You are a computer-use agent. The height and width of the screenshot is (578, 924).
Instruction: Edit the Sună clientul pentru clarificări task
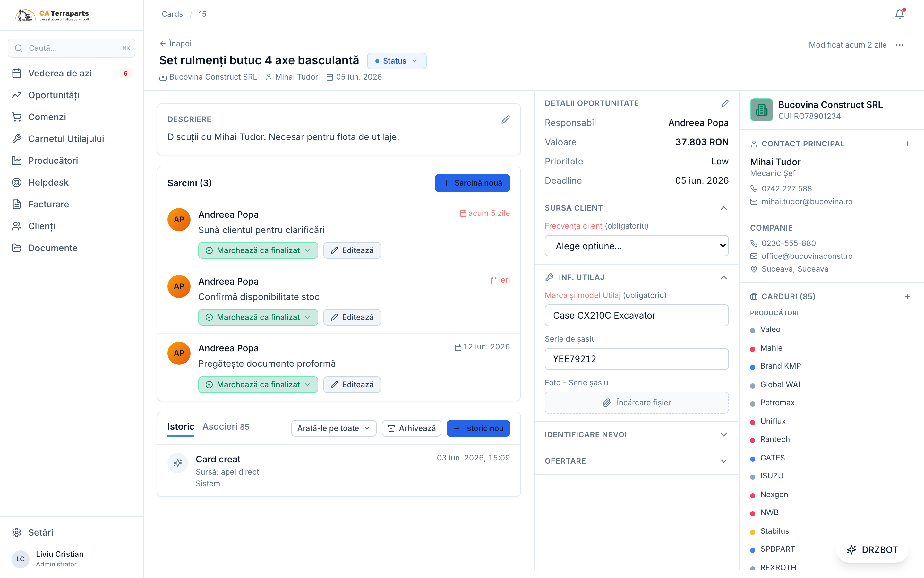(352, 250)
